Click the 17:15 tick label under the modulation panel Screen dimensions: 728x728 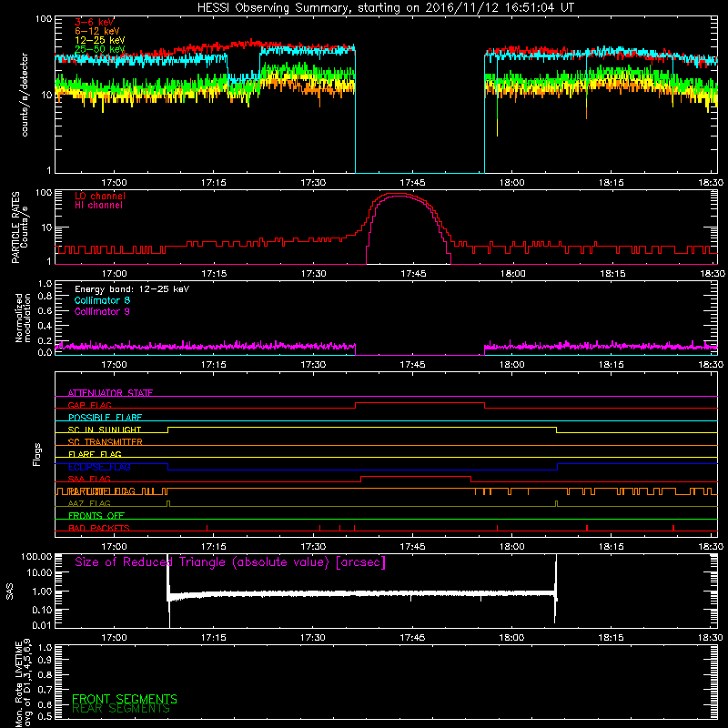[x=214, y=365]
